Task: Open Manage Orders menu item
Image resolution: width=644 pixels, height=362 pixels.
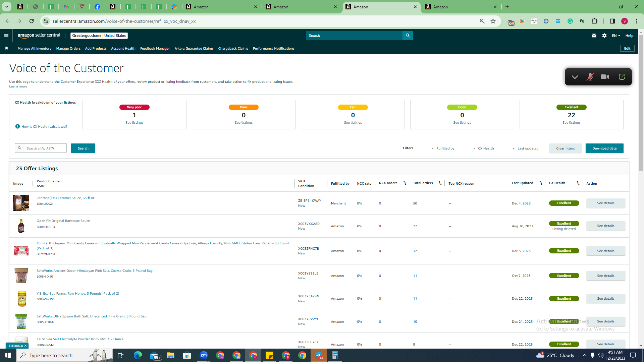Action: click(68, 48)
